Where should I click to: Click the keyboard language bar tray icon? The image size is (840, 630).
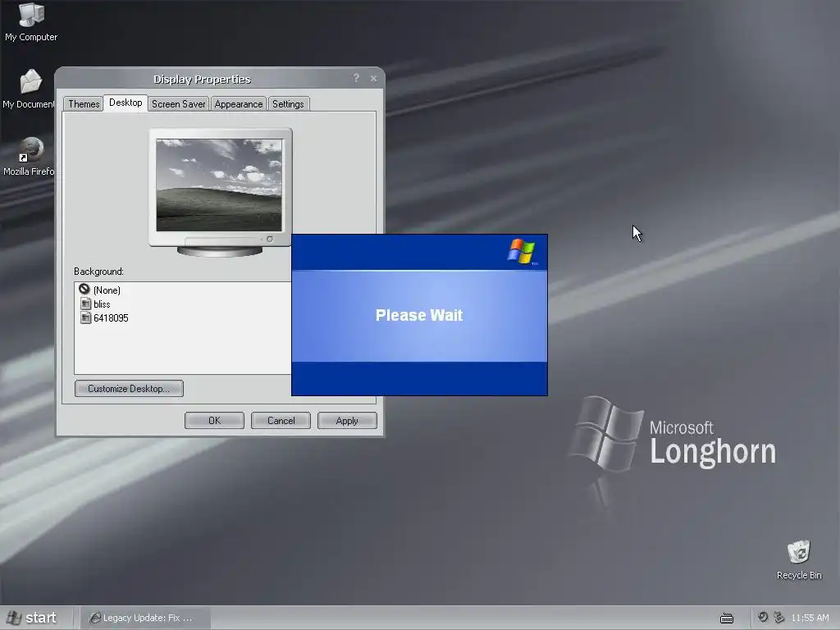click(x=727, y=619)
